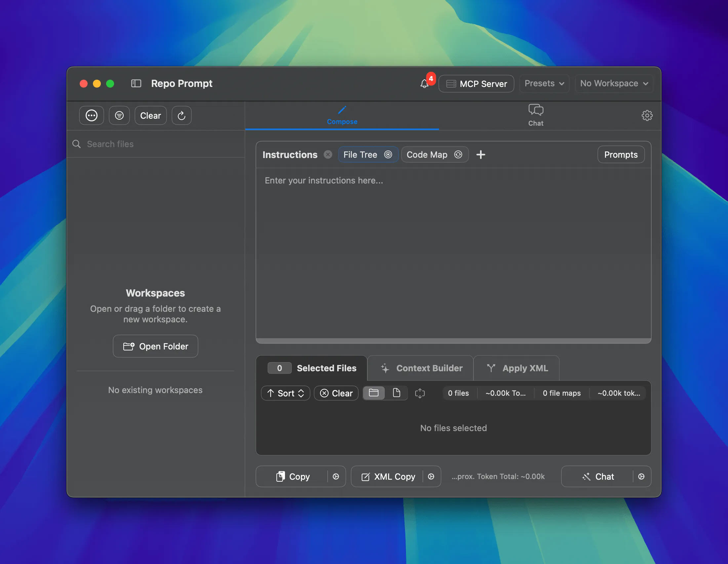Clear the file tree selection in sidebar
The height and width of the screenshot is (564, 728).
[x=150, y=116]
